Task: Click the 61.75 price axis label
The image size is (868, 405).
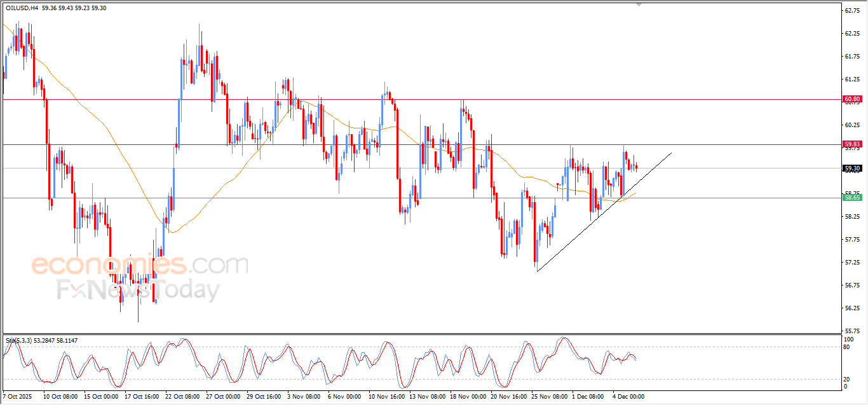Action: tap(852, 56)
